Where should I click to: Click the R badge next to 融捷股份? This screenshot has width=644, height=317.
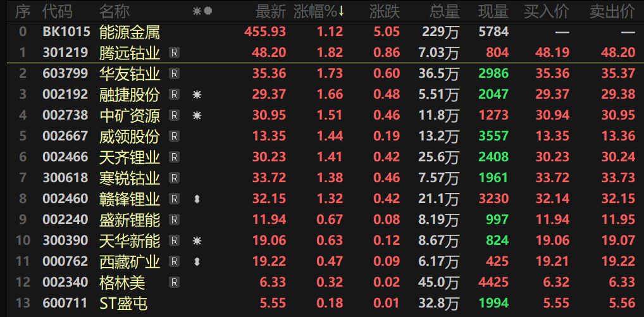(x=174, y=94)
